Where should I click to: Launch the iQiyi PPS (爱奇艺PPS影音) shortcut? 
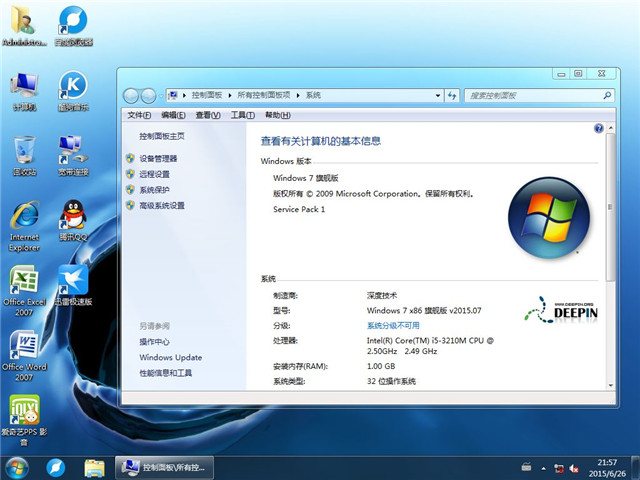click(x=24, y=420)
